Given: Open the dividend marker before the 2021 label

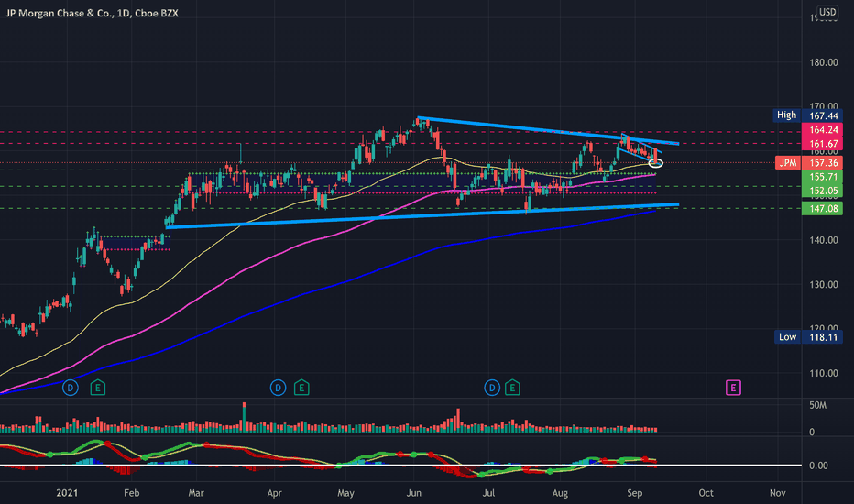Looking at the screenshot, I should (x=71, y=388).
